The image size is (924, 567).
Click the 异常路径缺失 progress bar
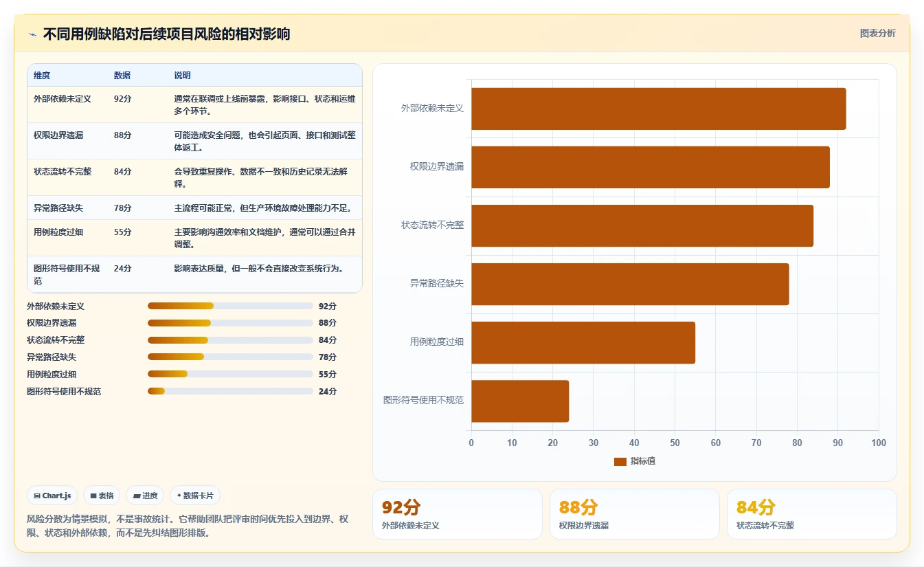230,357
